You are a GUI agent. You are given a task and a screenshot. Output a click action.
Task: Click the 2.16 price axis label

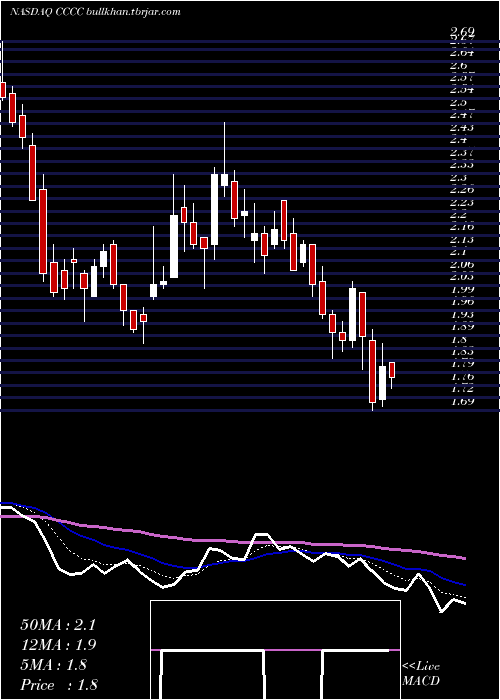tap(462, 227)
